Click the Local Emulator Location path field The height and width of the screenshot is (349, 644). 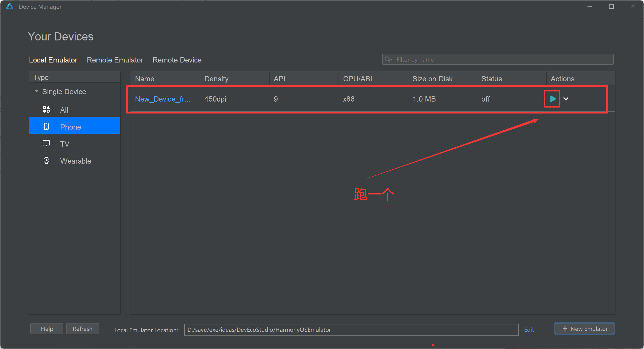coord(351,330)
